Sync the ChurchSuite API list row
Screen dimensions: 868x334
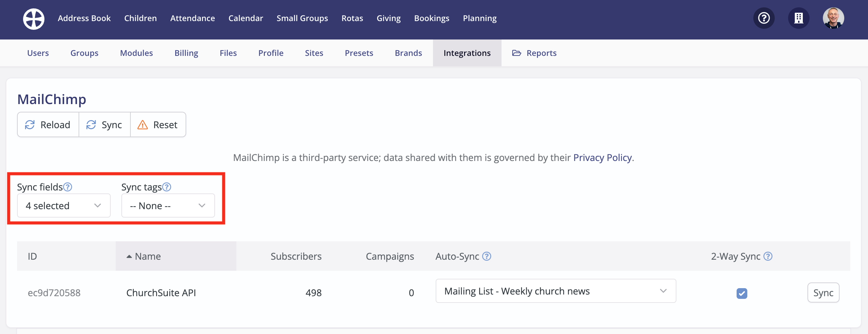tap(823, 293)
